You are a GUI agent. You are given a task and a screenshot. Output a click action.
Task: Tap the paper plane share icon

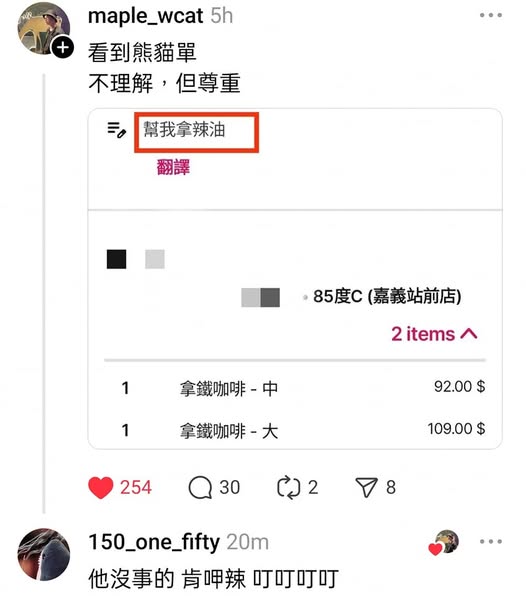coord(366,487)
